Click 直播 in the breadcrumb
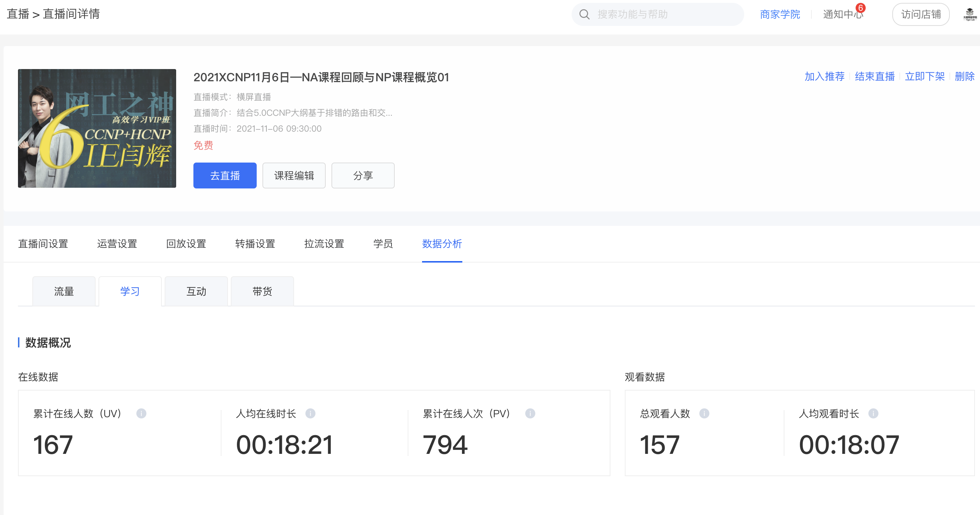 coord(18,14)
